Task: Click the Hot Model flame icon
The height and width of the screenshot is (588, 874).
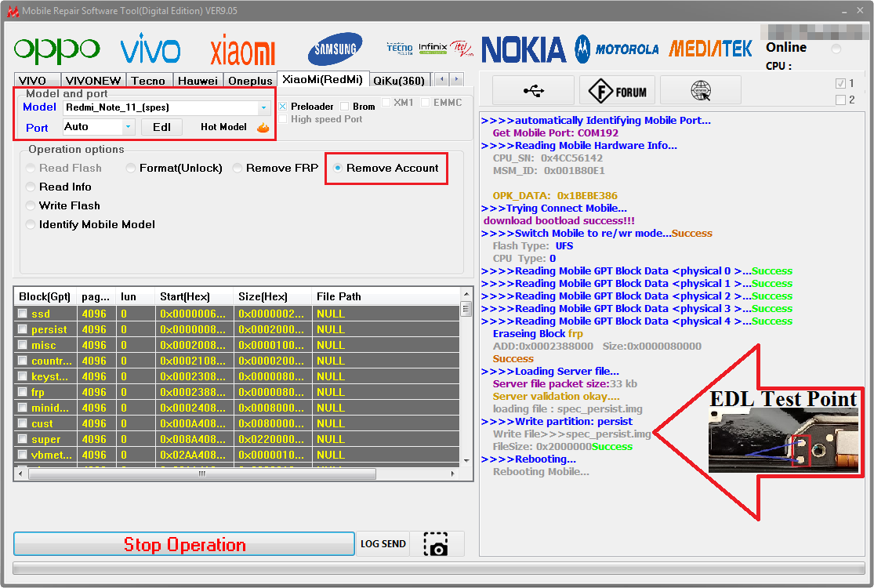Action: click(263, 127)
